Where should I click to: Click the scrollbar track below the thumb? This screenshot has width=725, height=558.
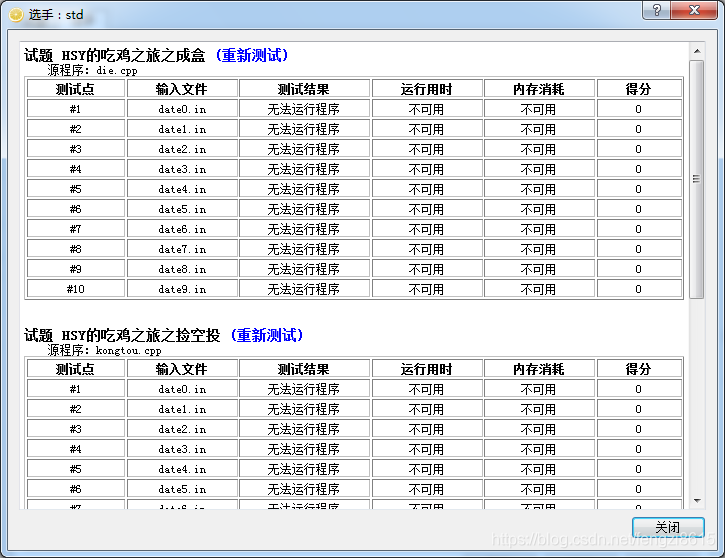point(697,400)
